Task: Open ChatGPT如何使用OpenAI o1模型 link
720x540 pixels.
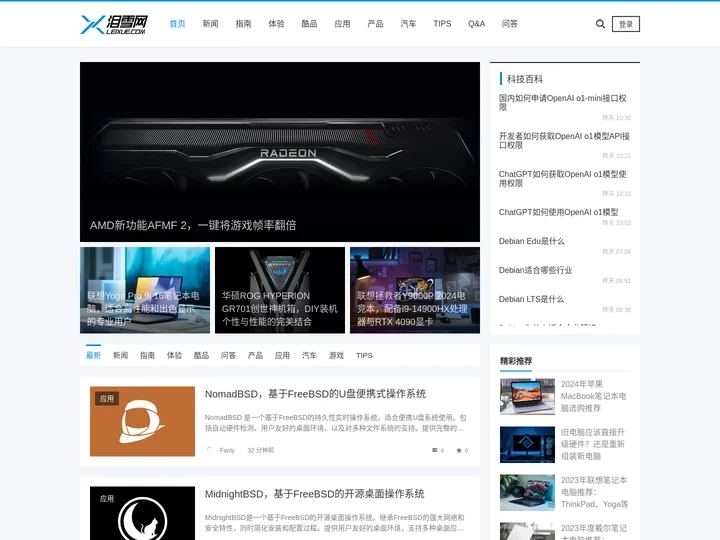Action: (x=558, y=212)
